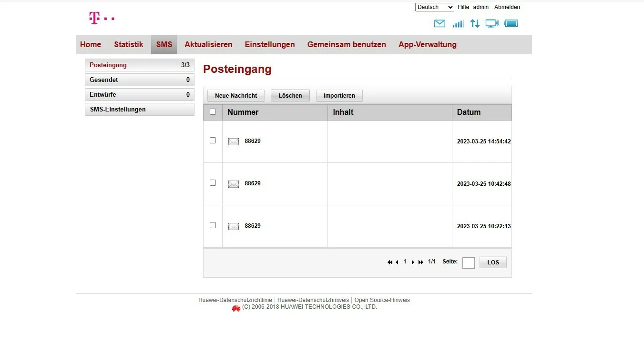Click sender 88629 of the 14:54:42 message
The height and width of the screenshot is (343, 644).
click(253, 141)
